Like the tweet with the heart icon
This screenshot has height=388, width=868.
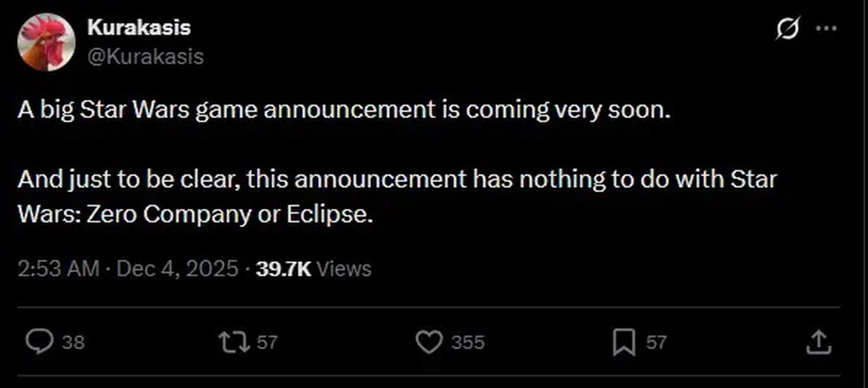(x=429, y=342)
